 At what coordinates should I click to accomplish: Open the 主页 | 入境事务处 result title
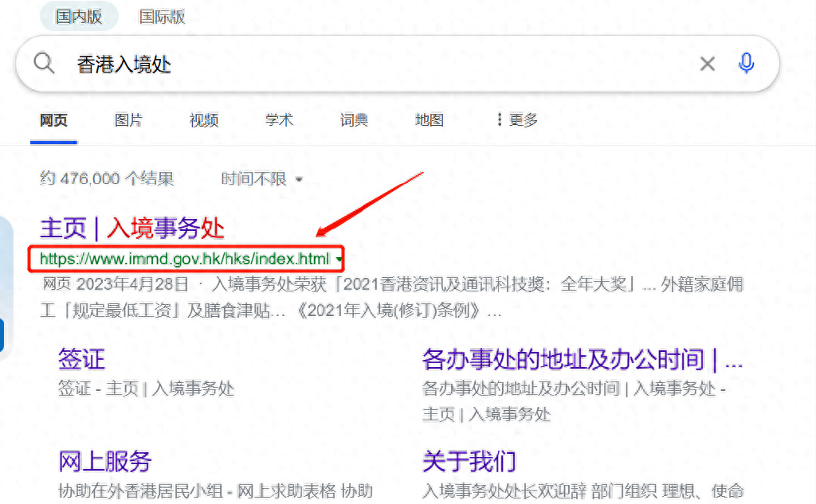[x=132, y=229]
